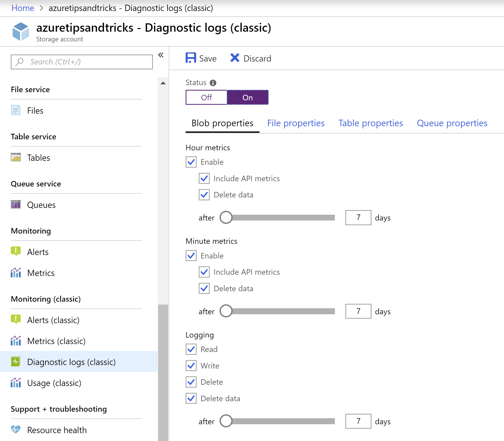Toggle Hour metrics Include API metrics
This screenshot has width=504, height=441.
coord(204,179)
